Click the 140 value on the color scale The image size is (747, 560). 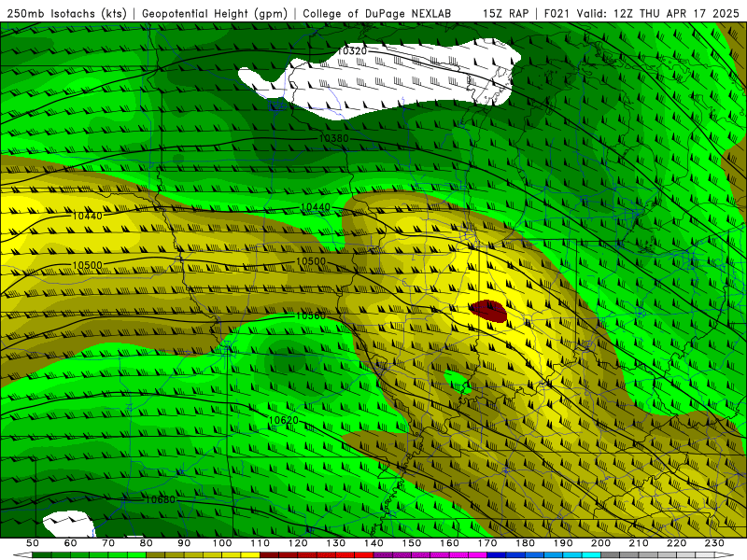(x=373, y=543)
